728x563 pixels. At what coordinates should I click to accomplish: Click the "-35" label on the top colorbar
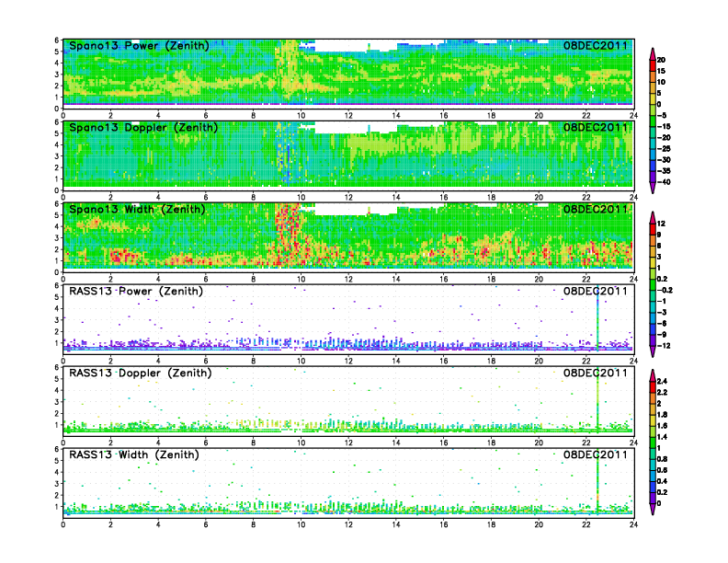[x=664, y=171]
